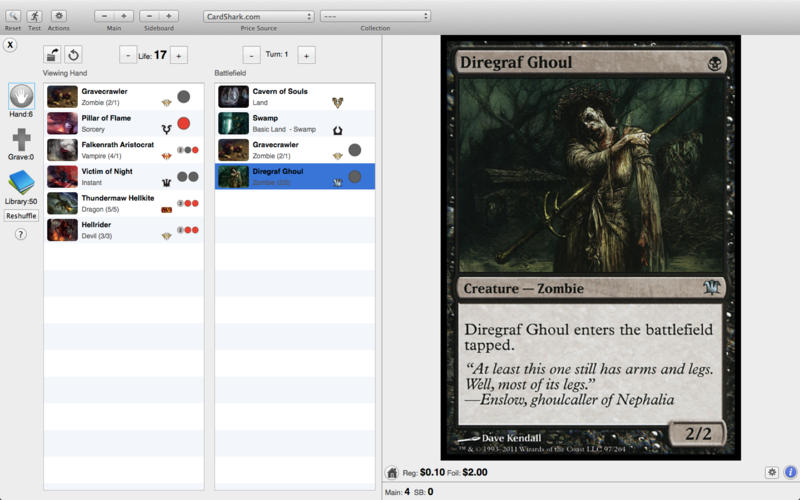The image size is (800, 500).
Task: Click the Reset magnifier toolbar icon
Action: [12, 16]
